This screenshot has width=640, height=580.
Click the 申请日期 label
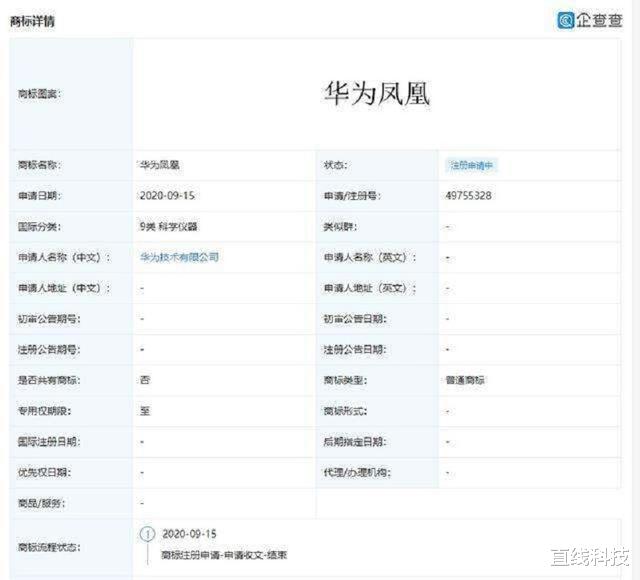click(x=39, y=196)
